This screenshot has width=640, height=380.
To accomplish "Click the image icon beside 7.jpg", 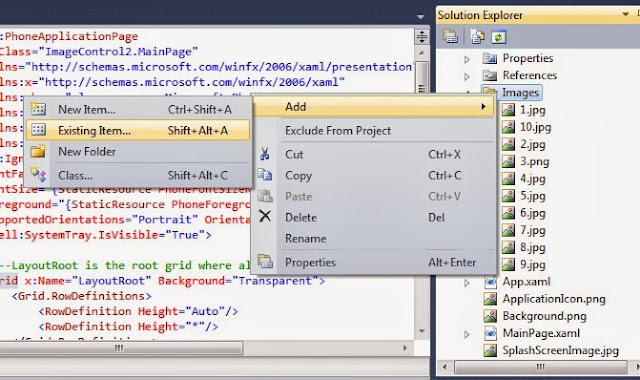I will [x=508, y=230].
